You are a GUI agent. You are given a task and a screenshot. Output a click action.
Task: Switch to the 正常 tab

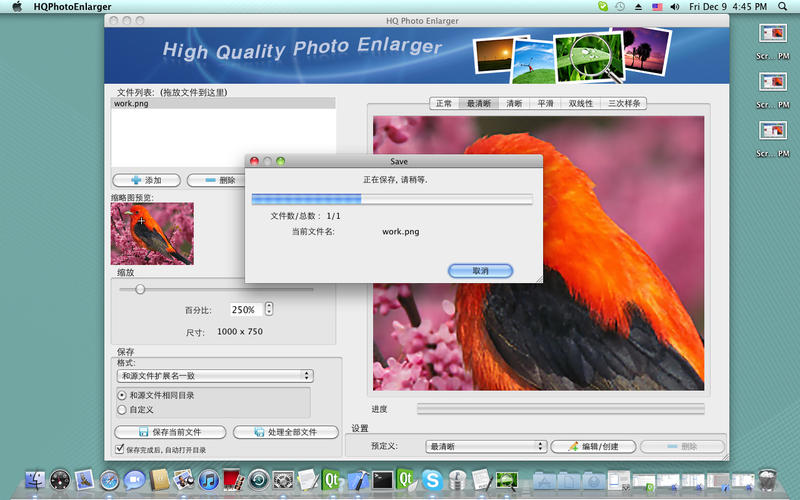coord(444,103)
